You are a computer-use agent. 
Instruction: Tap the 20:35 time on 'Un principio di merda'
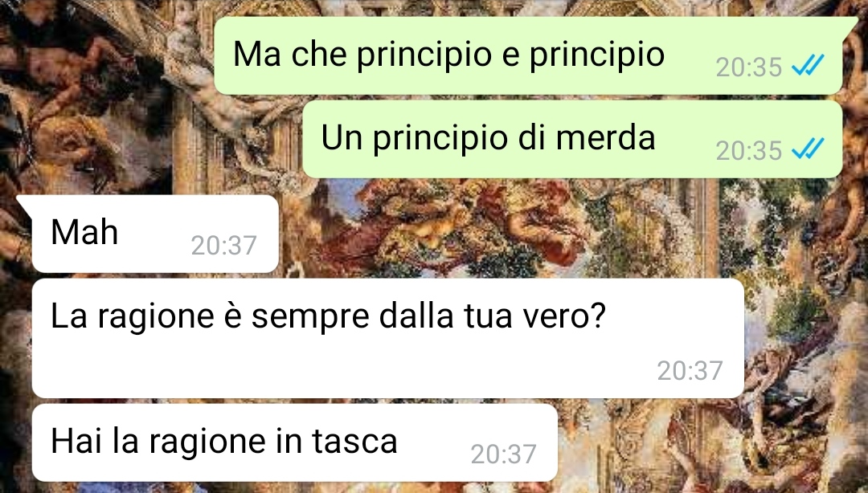click(x=749, y=150)
